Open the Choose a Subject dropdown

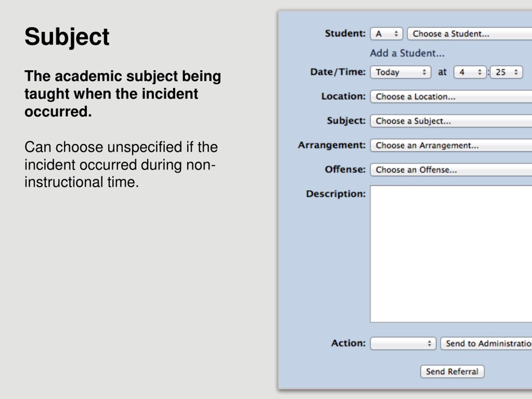[x=451, y=121]
